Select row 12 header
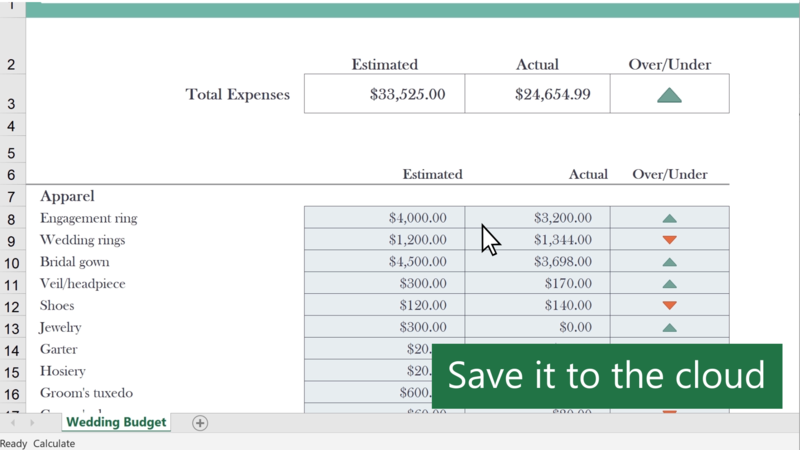 click(x=12, y=306)
